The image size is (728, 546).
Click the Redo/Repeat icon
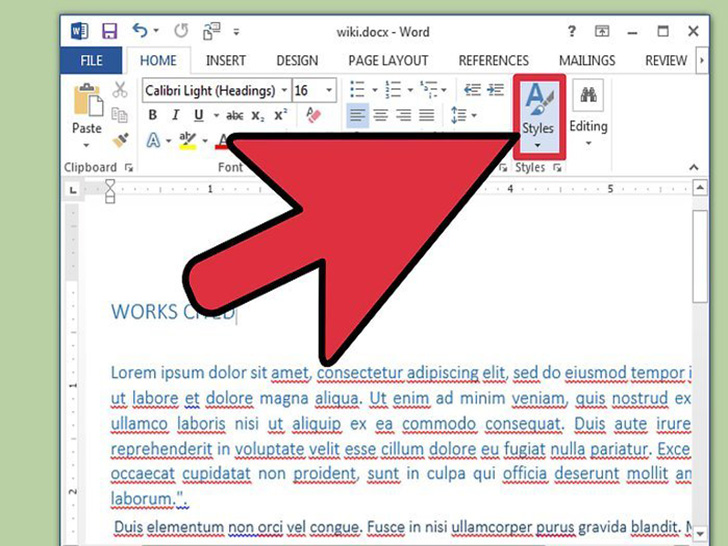click(x=181, y=31)
